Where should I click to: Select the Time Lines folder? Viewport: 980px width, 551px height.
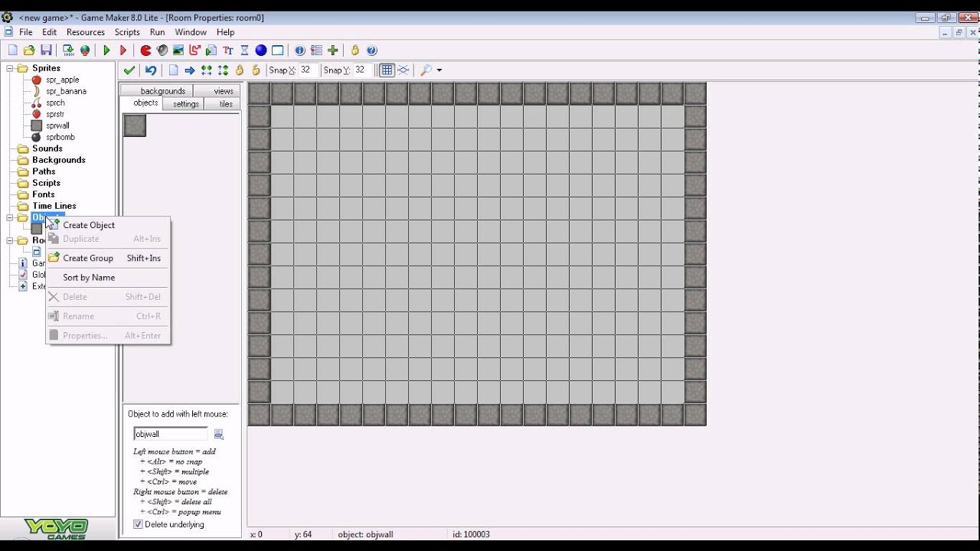pos(54,206)
